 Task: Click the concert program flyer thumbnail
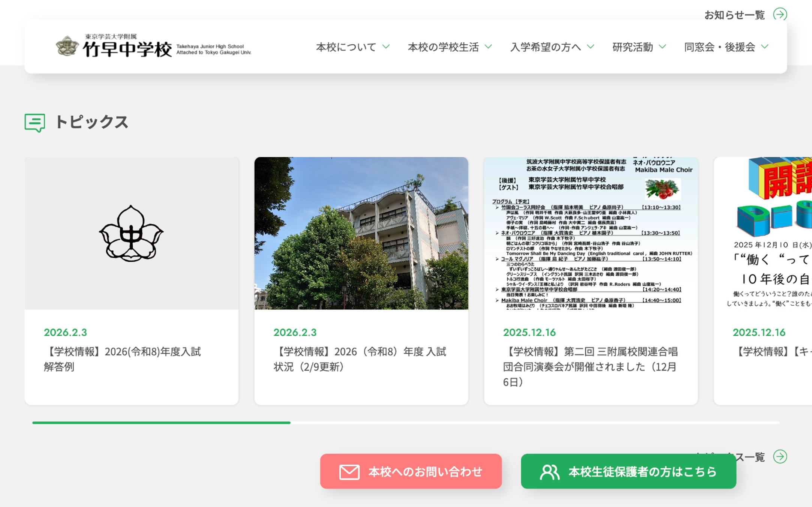coord(590,233)
